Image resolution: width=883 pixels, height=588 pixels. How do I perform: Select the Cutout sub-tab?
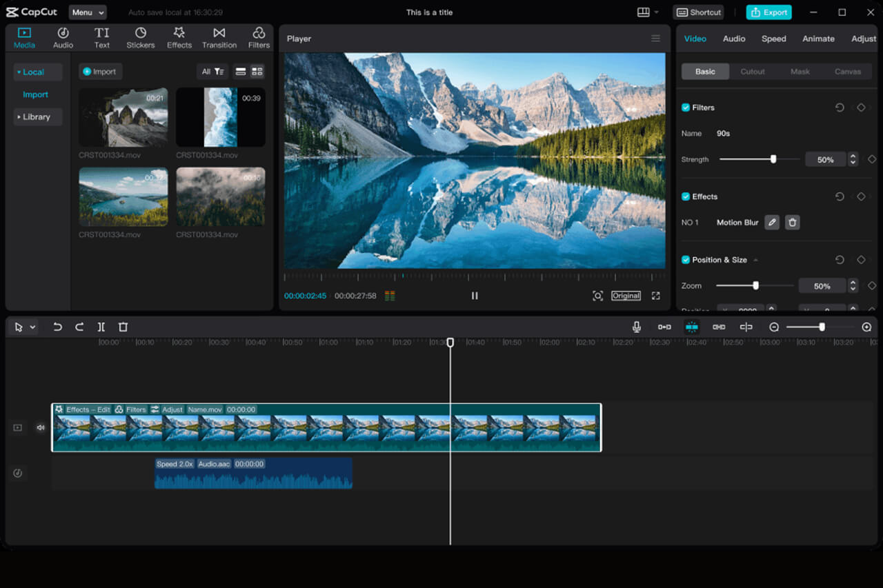tap(753, 72)
